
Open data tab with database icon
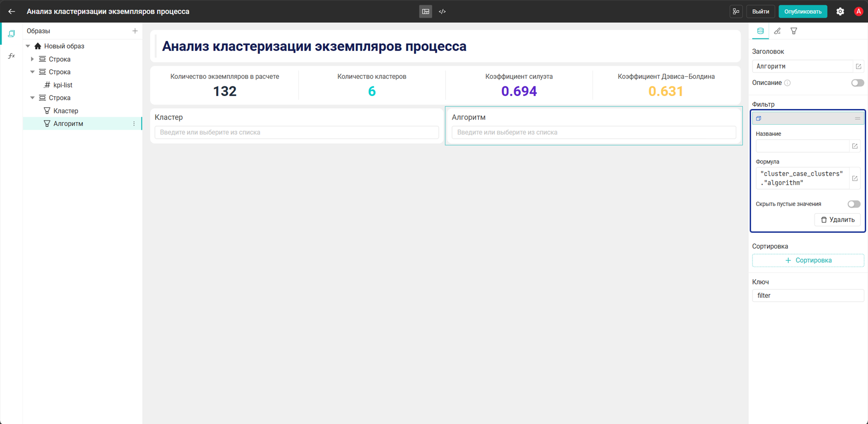tap(760, 31)
